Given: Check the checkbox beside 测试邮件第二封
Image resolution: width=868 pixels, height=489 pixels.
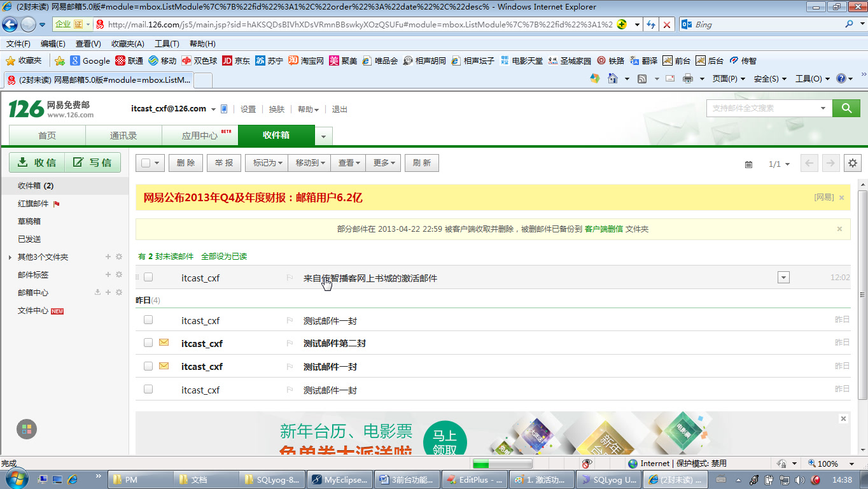Looking at the screenshot, I should click(148, 343).
